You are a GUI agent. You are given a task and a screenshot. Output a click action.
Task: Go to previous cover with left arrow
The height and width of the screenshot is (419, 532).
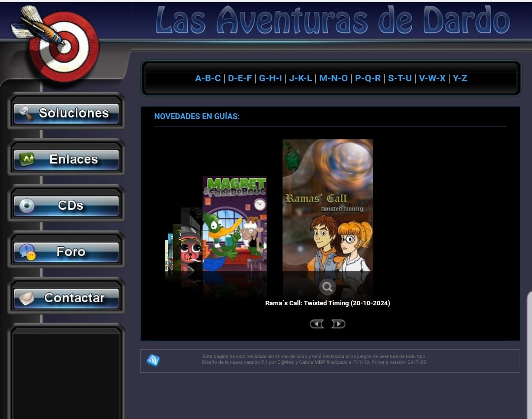click(317, 324)
